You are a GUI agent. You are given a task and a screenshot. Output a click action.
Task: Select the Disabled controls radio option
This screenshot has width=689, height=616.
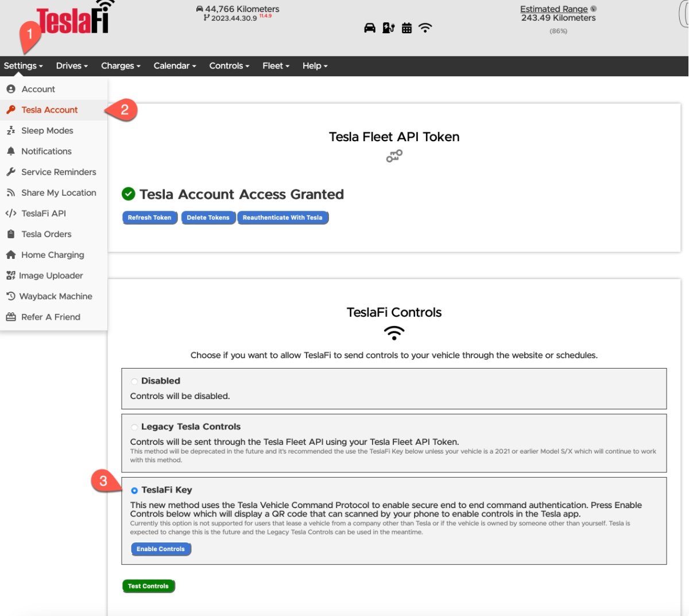point(134,381)
